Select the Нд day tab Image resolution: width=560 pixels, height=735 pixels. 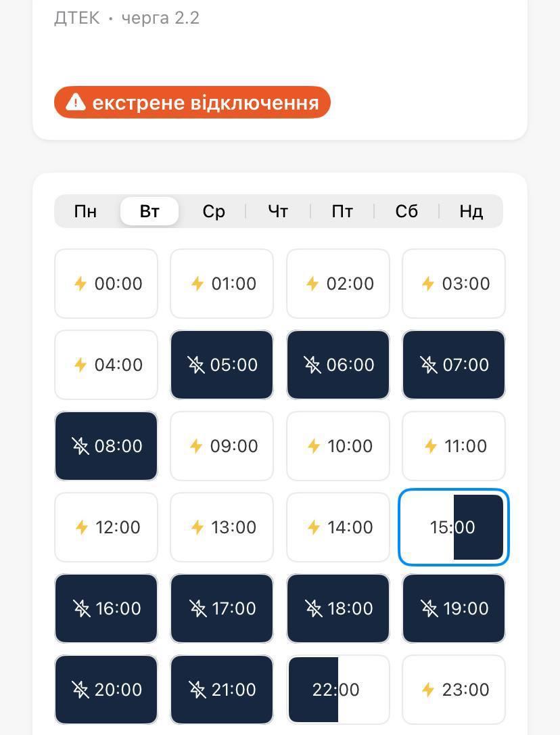click(x=471, y=211)
